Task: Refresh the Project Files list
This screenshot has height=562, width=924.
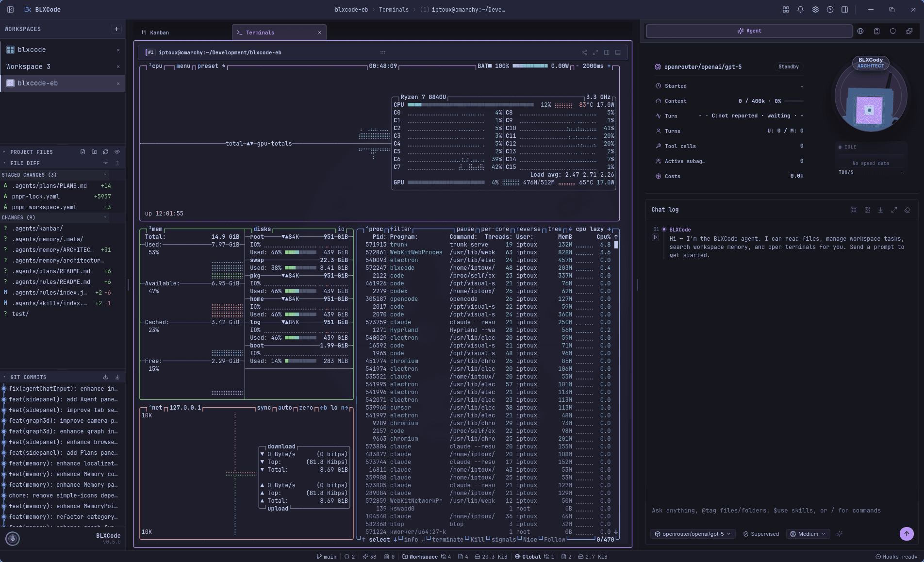Action: click(x=105, y=152)
